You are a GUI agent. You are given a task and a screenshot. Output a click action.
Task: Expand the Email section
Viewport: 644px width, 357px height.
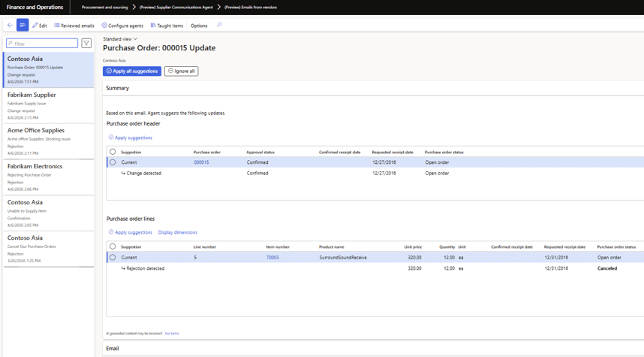pyautogui.click(x=112, y=349)
